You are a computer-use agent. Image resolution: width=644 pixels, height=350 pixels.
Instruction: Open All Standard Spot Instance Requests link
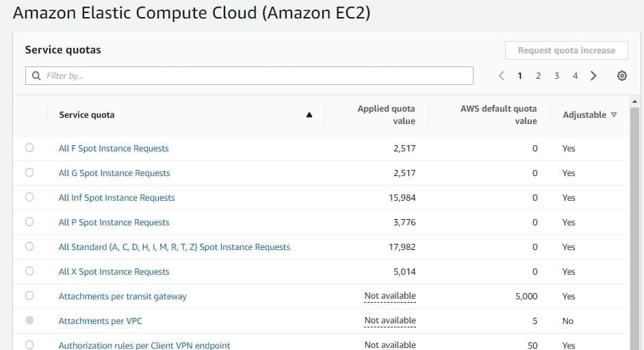(174, 247)
